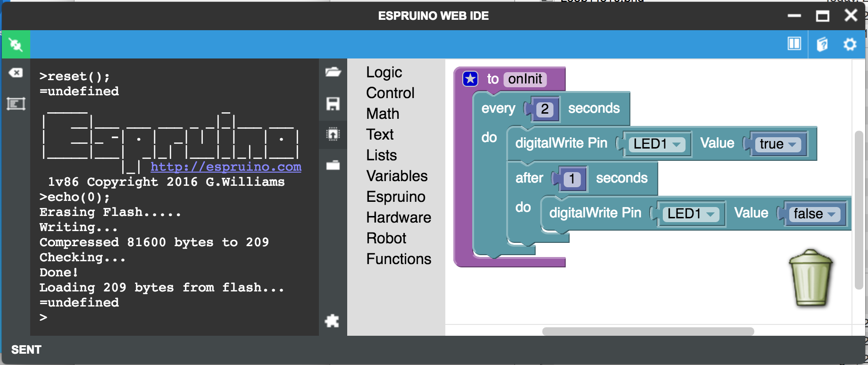Click the SENT status message

tap(26, 349)
